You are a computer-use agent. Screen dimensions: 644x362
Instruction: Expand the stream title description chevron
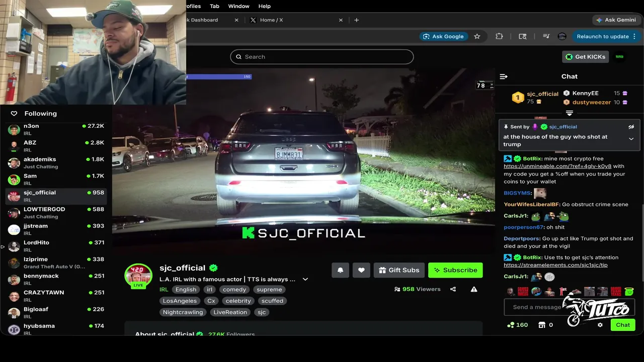click(x=305, y=279)
